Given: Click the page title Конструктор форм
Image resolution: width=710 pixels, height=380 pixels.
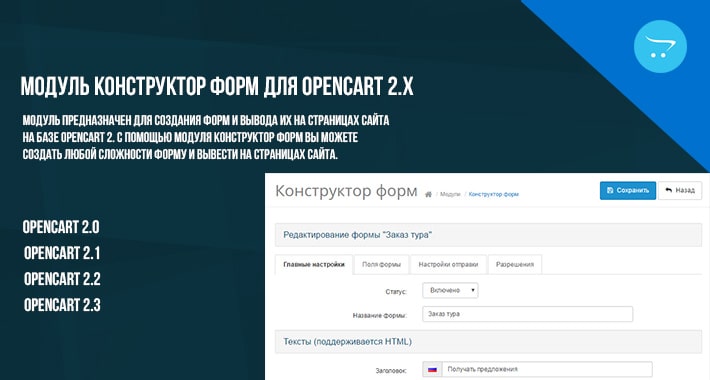Looking at the screenshot, I should coord(346,191).
